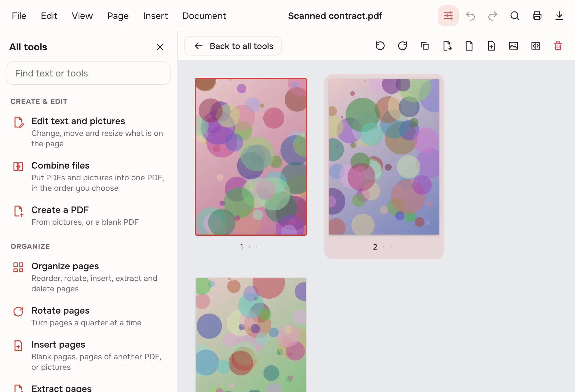Delete selected pages trash icon

point(558,46)
